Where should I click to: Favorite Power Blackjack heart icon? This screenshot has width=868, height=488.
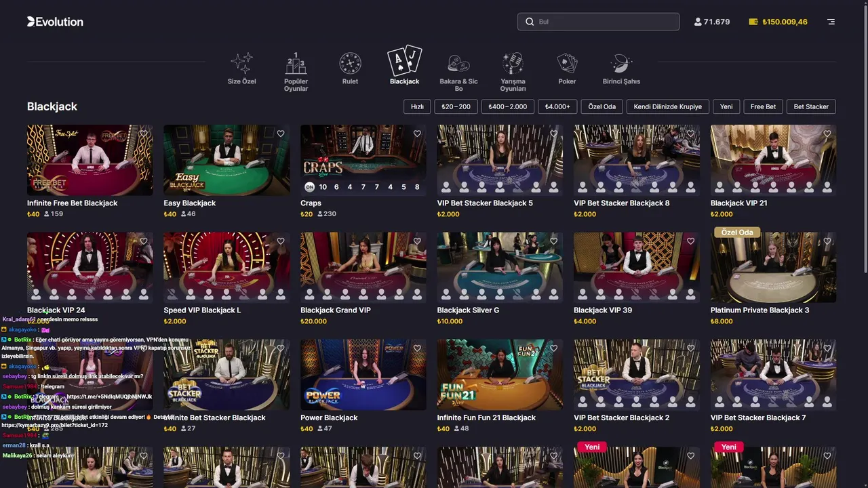417,348
